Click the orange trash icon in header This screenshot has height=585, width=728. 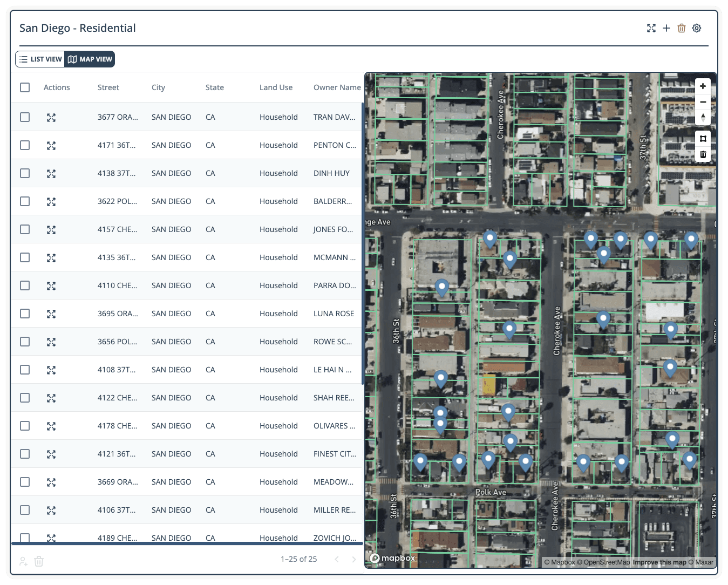click(x=682, y=28)
